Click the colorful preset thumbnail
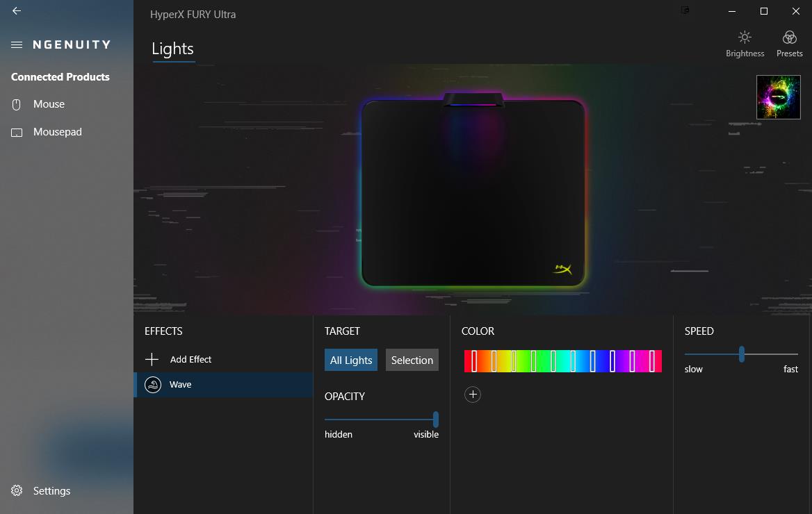Screen dimensions: 812x514 coord(778,97)
